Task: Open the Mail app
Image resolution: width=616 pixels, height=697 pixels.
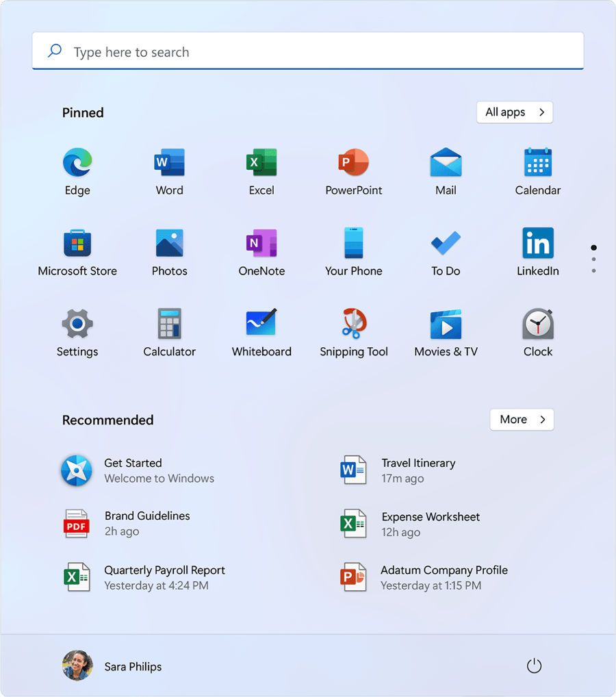Action: [446, 172]
